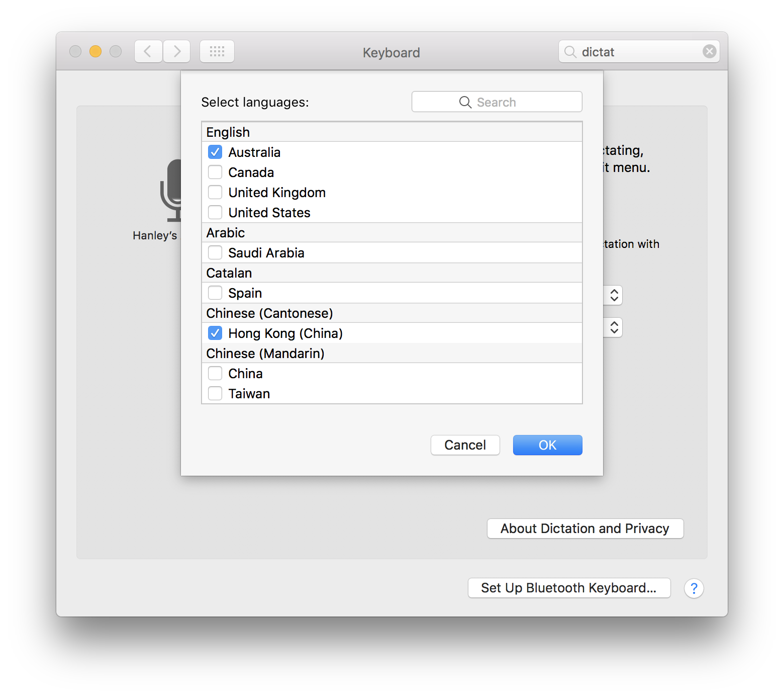Select Saudi Arabia under Arabic

point(215,252)
